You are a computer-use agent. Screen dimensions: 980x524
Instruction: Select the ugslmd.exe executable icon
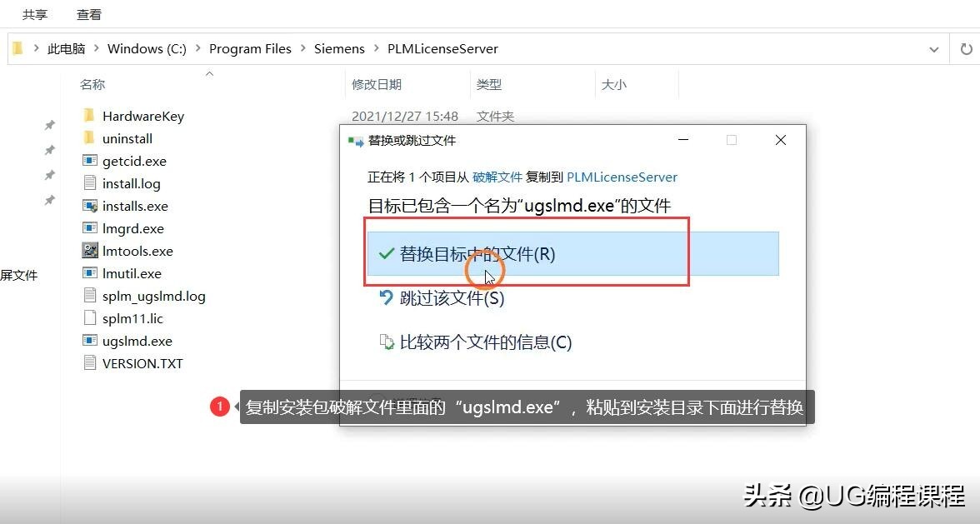pyautogui.click(x=88, y=341)
